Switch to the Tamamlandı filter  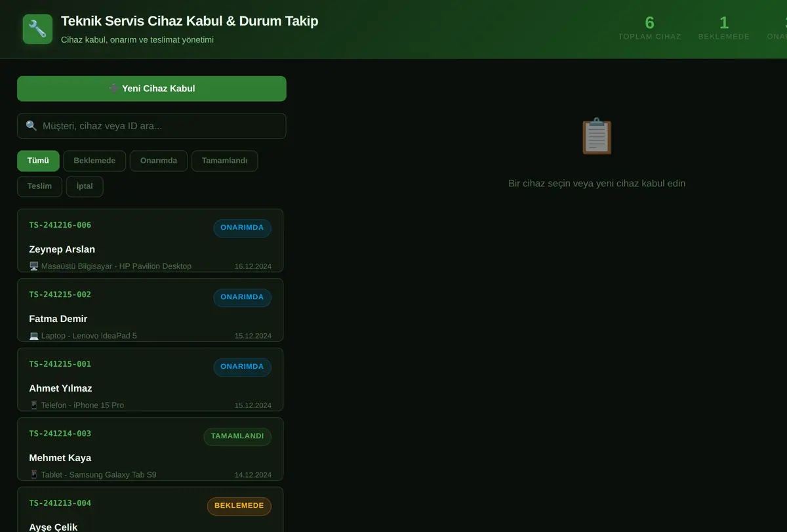click(224, 161)
